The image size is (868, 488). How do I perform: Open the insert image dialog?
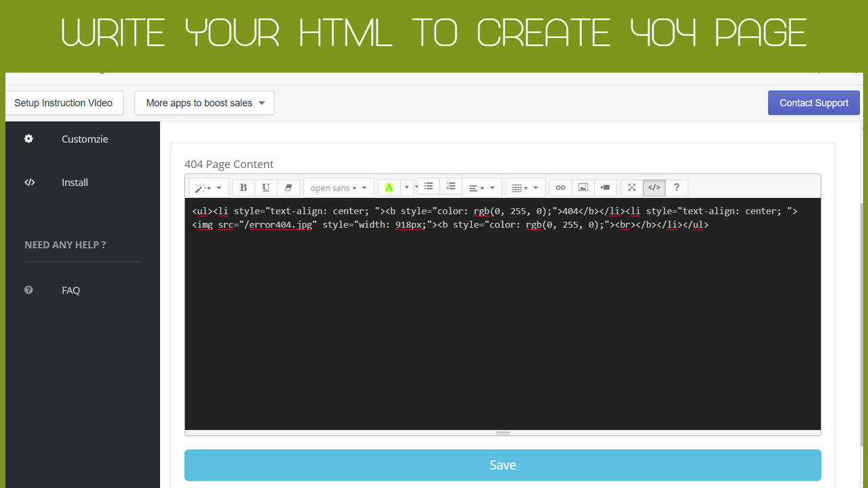click(x=583, y=187)
